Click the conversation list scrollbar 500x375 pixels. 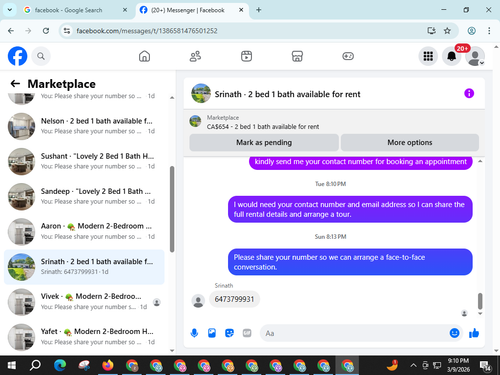(172, 209)
